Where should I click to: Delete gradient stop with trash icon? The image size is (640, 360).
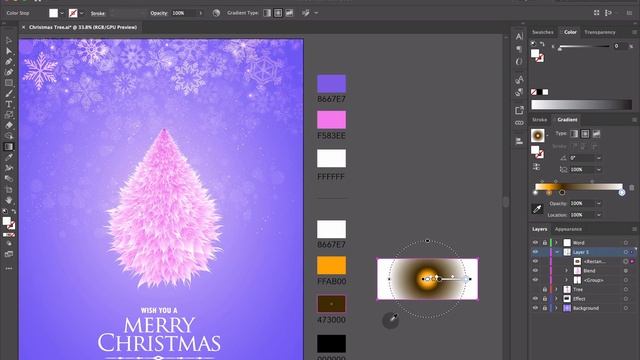tap(632, 187)
